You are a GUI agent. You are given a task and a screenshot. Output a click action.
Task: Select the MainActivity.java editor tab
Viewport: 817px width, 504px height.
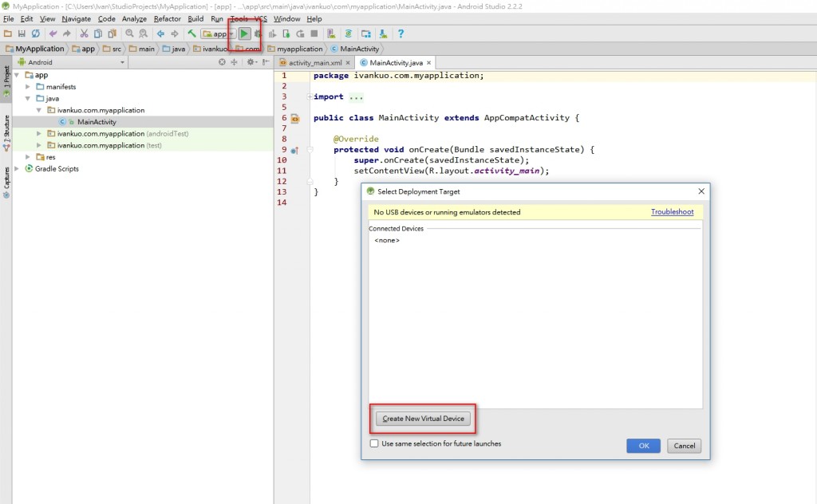[396, 62]
